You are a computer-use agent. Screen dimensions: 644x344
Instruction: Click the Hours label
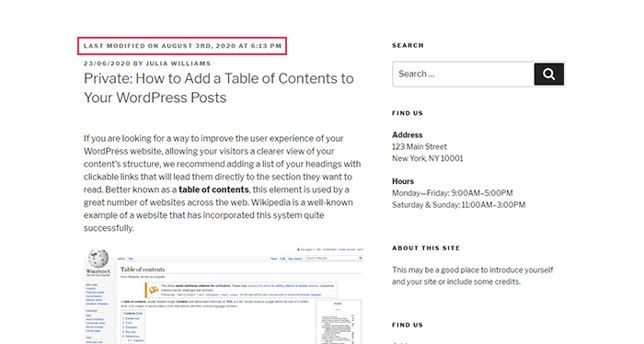tap(403, 181)
